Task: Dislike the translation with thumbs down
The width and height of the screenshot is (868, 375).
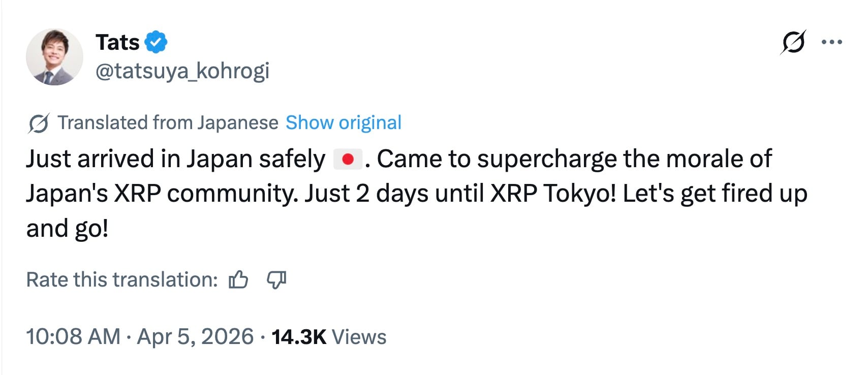Action: tap(276, 279)
